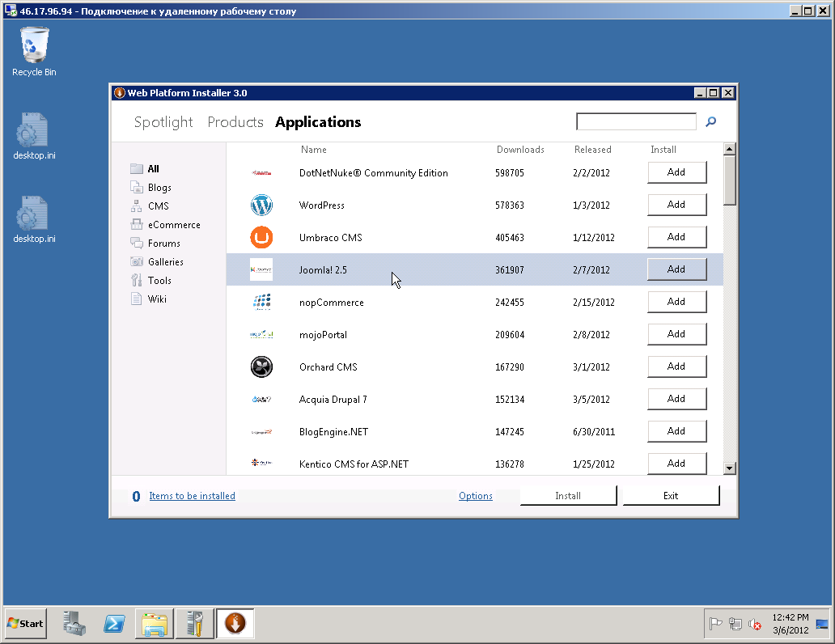Open Items to be installed link
Screen dimensions: 835x644
193,496
